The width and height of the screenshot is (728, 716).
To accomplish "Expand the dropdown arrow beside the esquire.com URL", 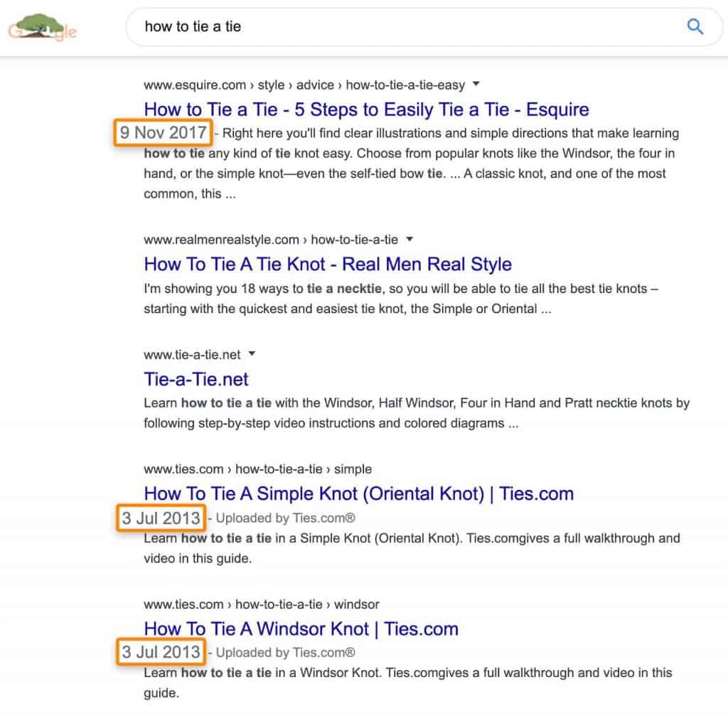I will [x=476, y=84].
